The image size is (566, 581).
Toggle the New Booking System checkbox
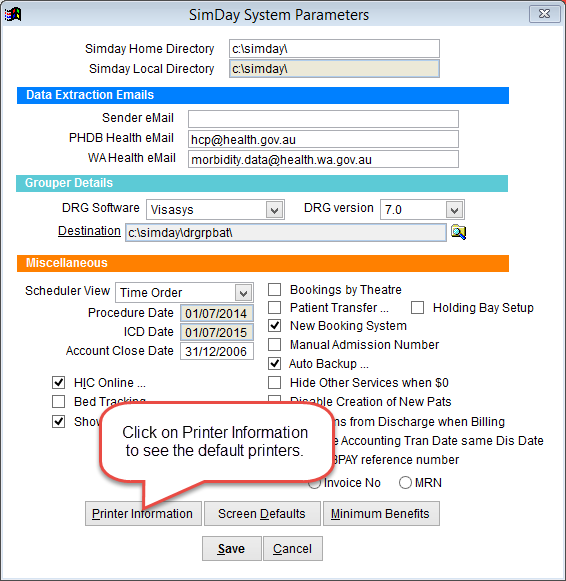274,326
